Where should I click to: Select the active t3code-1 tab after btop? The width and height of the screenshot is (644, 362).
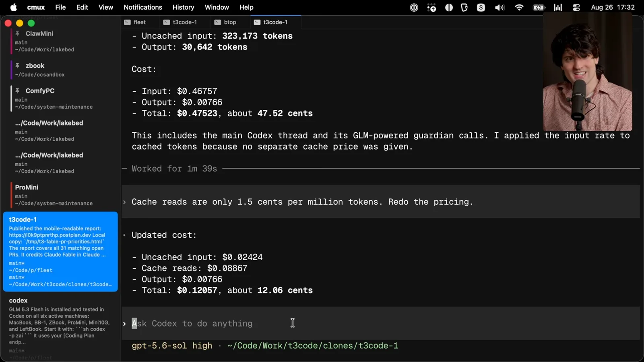pos(276,22)
